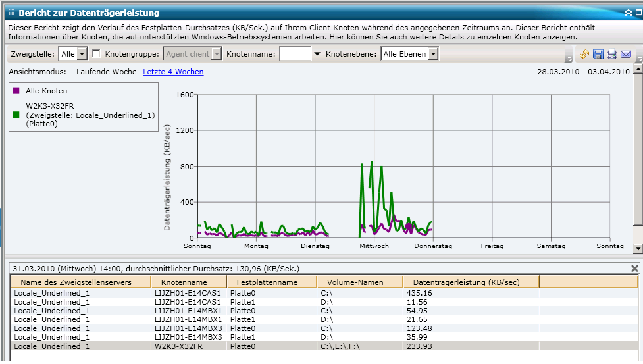Expand the Knotenname dropdown arrow

coord(317,54)
